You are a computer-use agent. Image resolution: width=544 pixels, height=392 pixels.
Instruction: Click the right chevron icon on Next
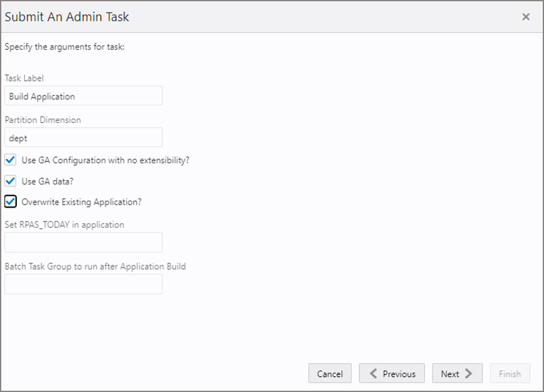click(x=469, y=374)
